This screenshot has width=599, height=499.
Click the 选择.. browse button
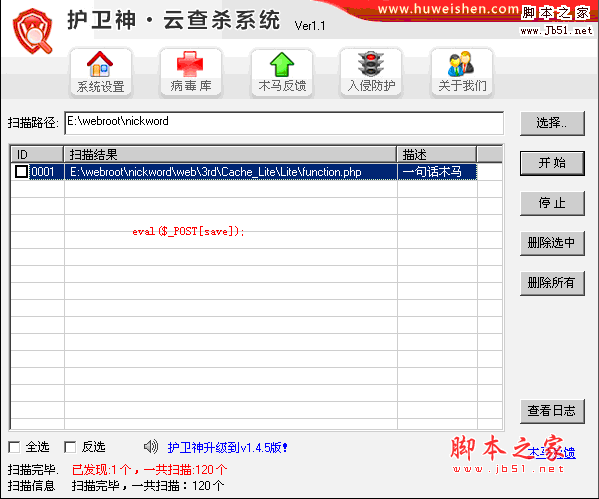[x=552, y=123]
